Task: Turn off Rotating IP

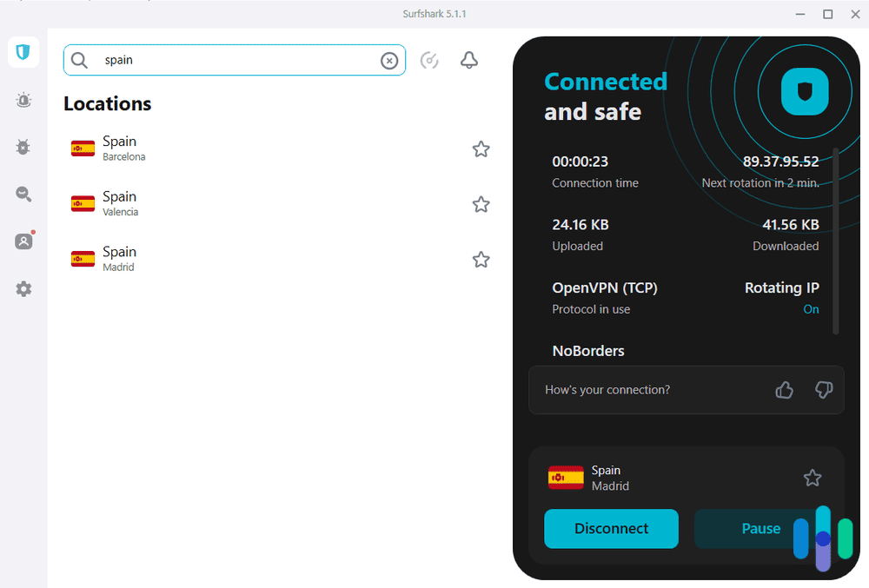Action: pos(811,309)
